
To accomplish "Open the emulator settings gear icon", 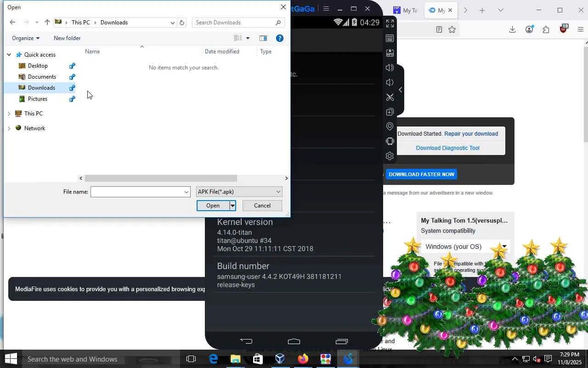I will pyautogui.click(x=390, y=156).
